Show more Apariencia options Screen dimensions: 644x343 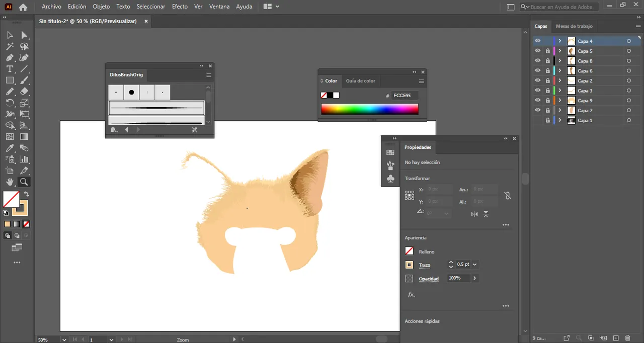[x=506, y=306]
